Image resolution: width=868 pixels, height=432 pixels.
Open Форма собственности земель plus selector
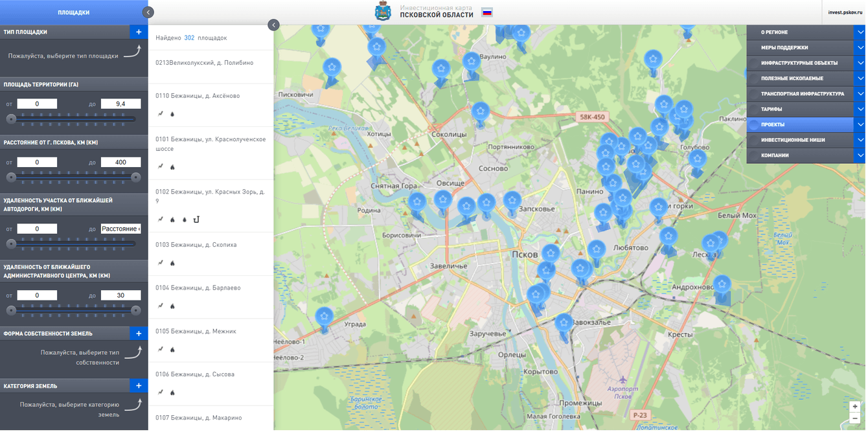tap(139, 334)
